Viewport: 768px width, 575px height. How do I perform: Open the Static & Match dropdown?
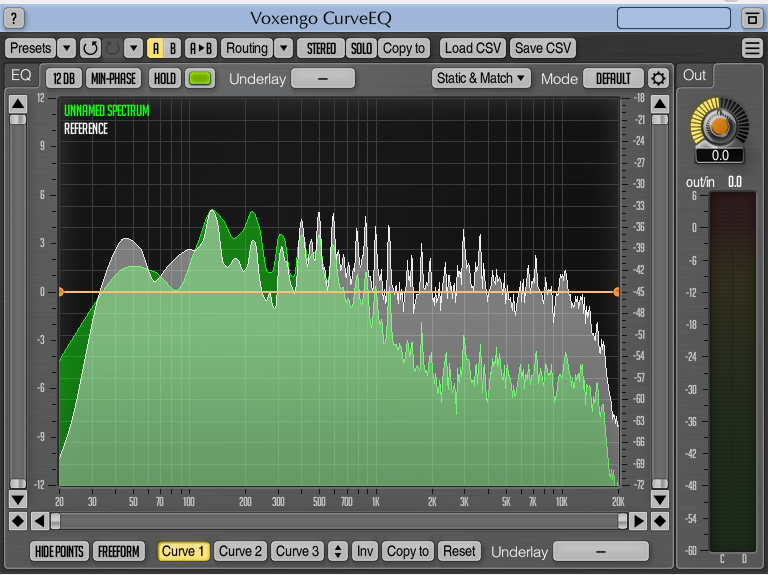(x=482, y=78)
